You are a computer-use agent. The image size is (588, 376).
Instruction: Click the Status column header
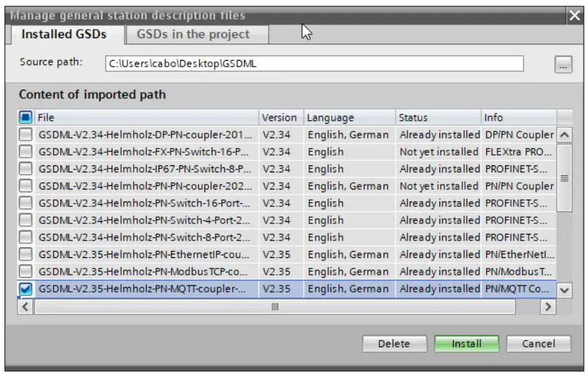click(x=438, y=117)
